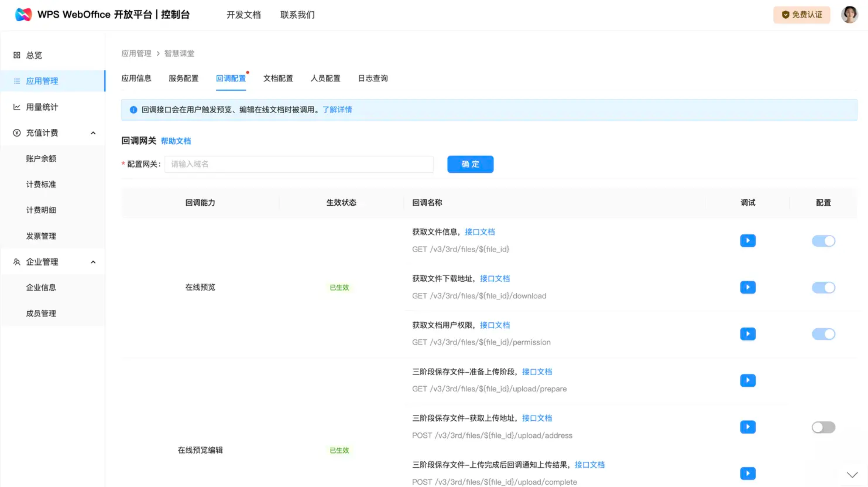The width and height of the screenshot is (868, 487).
Task: Run debug for 获取文件信息 callback
Action: [x=747, y=241]
